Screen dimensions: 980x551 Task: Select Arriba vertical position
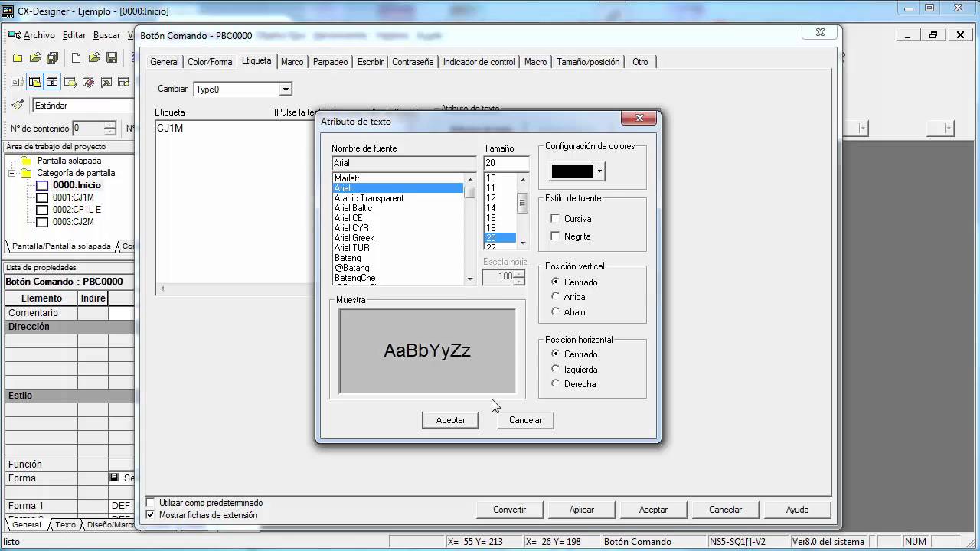coord(556,297)
